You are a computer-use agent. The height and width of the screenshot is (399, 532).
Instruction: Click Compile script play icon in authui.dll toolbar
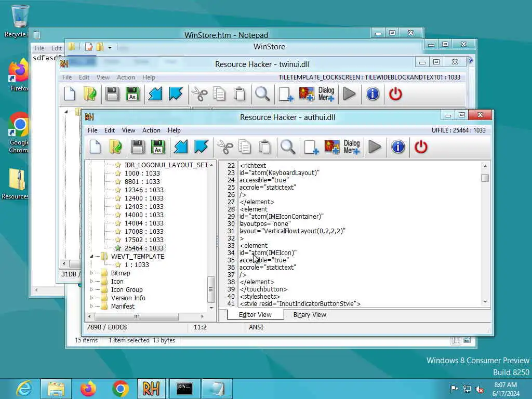click(x=375, y=147)
